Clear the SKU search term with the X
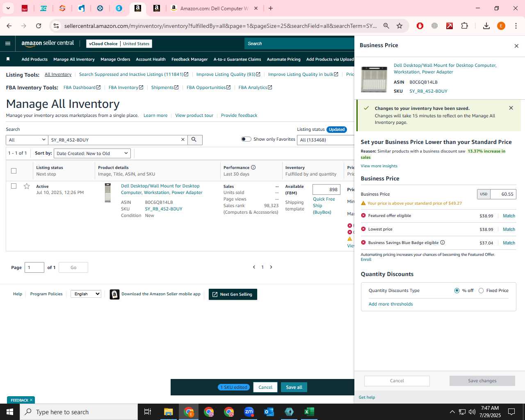The height and width of the screenshot is (420, 525). tap(183, 140)
